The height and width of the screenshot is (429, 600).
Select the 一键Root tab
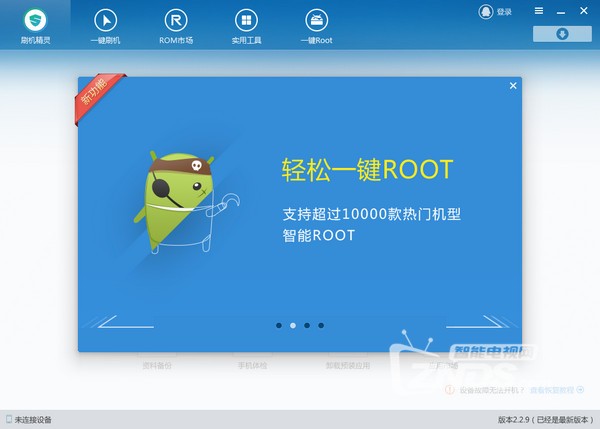316,25
